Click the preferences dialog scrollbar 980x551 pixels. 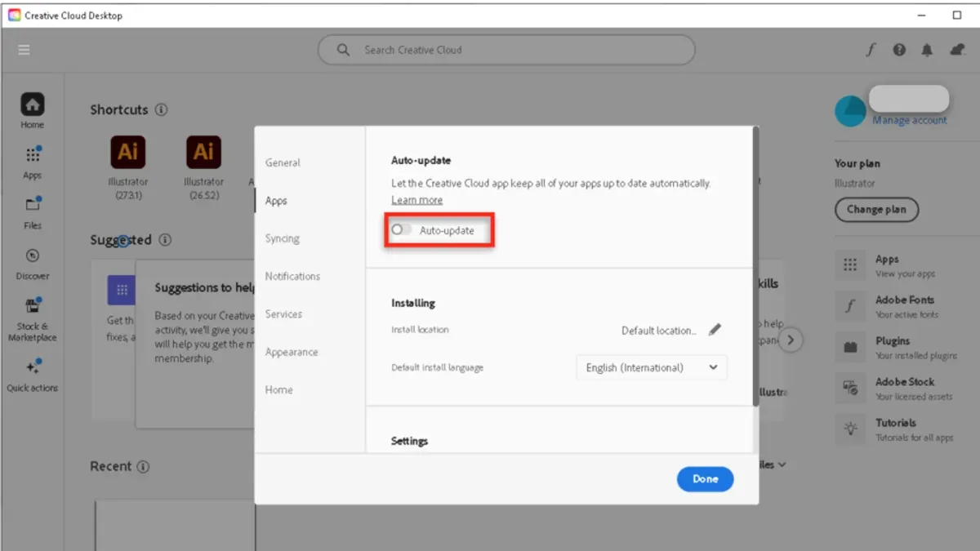pos(755,266)
